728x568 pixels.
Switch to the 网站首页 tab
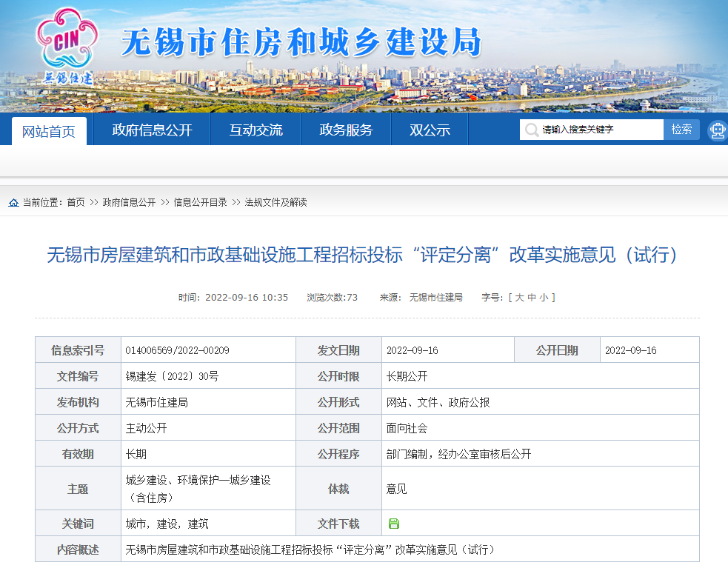(49, 129)
